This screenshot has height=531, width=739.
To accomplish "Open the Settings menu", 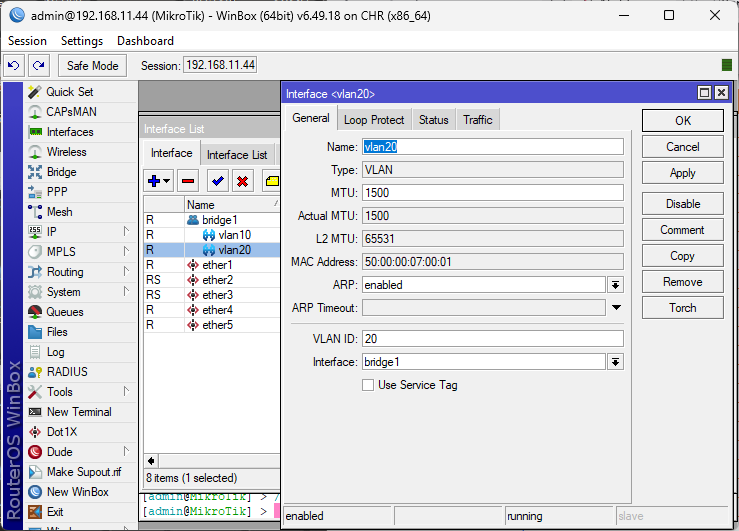I will pyautogui.click(x=81, y=41).
